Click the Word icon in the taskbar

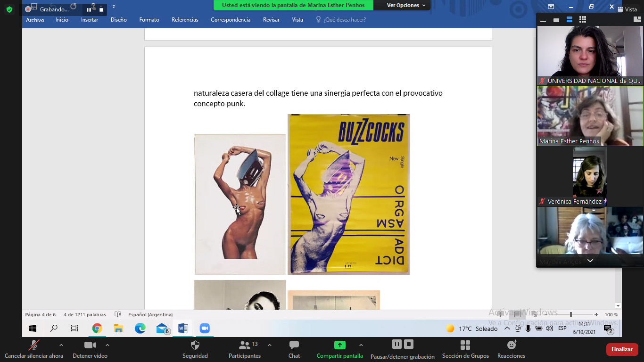183,329
